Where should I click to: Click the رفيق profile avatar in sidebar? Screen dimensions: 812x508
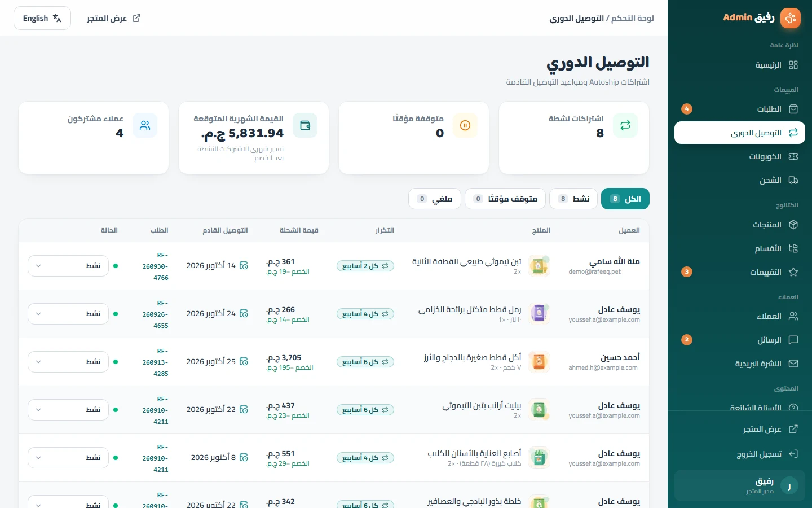coord(789,486)
